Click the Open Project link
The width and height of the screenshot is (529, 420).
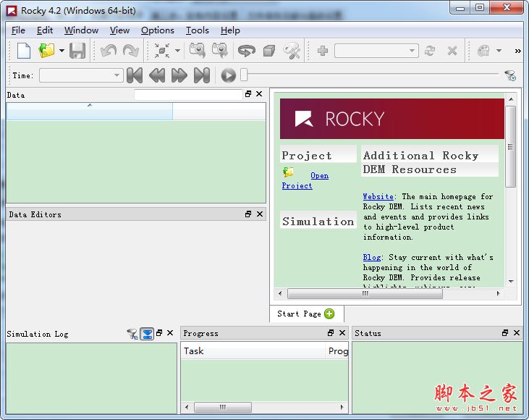click(305, 180)
